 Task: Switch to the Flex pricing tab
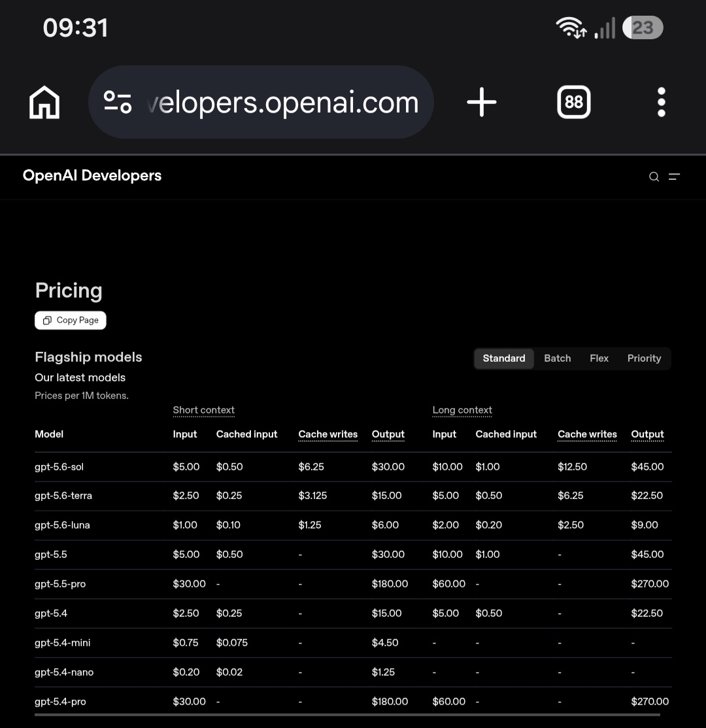599,358
